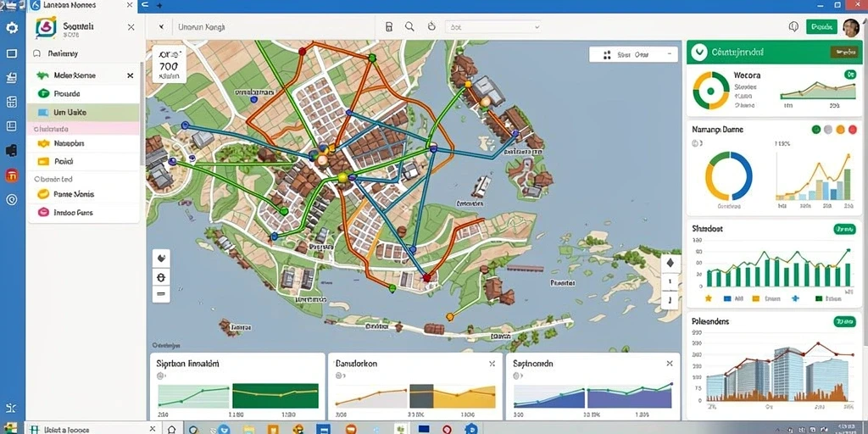
Task: Click the circular target icon at sidebar bottom
Action: tap(12, 200)
